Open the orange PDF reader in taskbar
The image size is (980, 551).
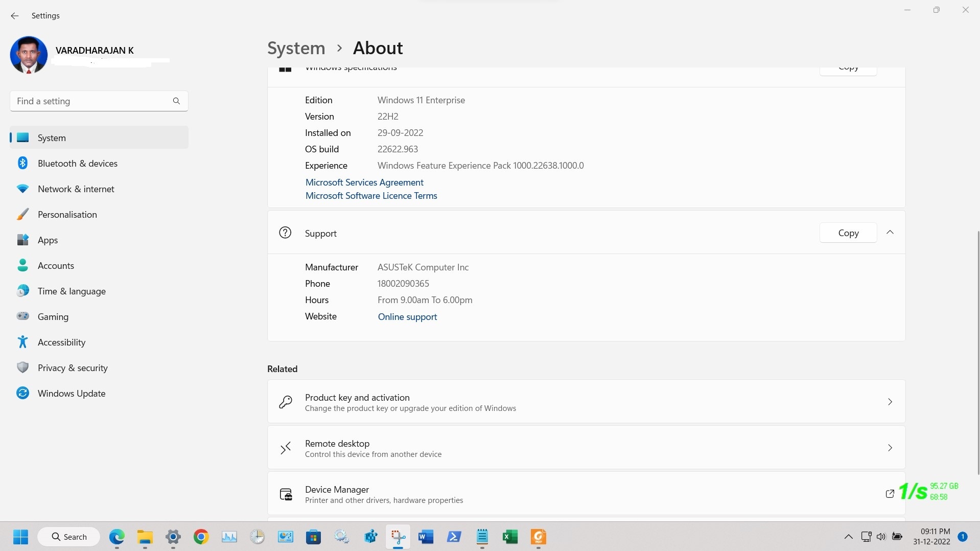pos(539,537)
